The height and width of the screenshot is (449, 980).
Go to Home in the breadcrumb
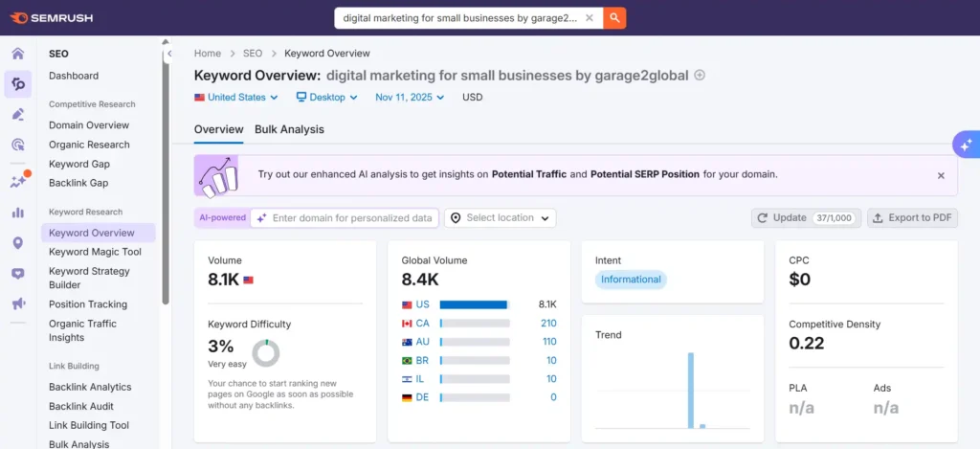pos(208,54)
